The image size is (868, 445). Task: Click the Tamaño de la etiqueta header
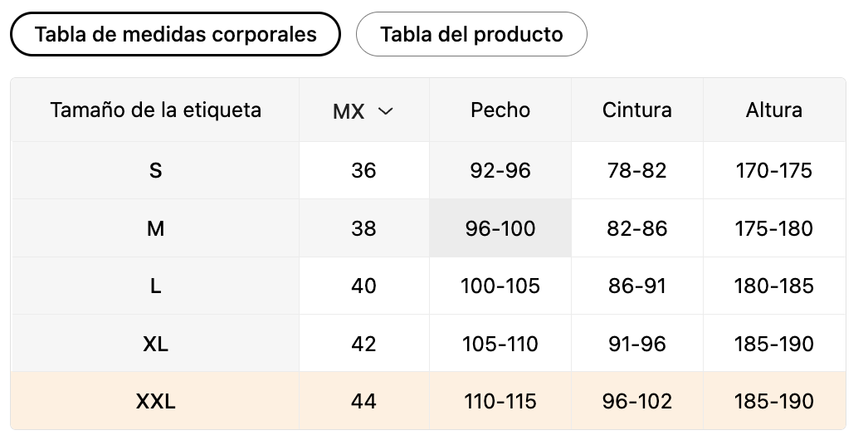point(155,110)
